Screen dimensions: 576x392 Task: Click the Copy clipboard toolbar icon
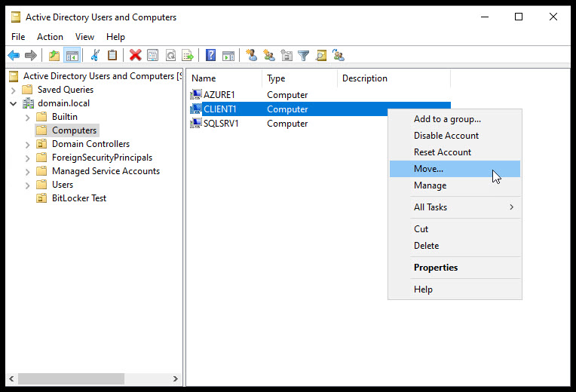(x=112, y=56)
